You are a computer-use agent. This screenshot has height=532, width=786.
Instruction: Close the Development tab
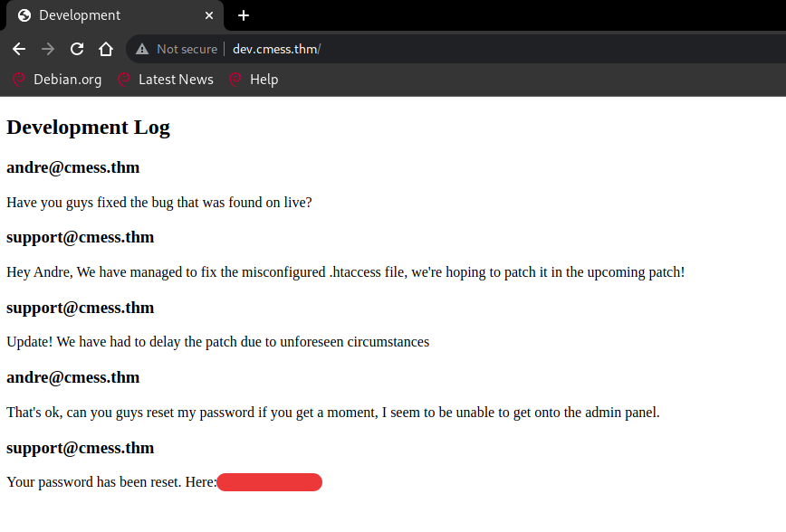coord(209,15)
